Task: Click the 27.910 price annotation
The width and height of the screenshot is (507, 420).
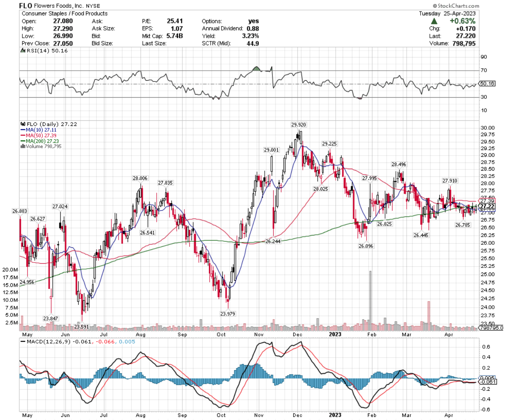Action: click(x=450, y=181)
